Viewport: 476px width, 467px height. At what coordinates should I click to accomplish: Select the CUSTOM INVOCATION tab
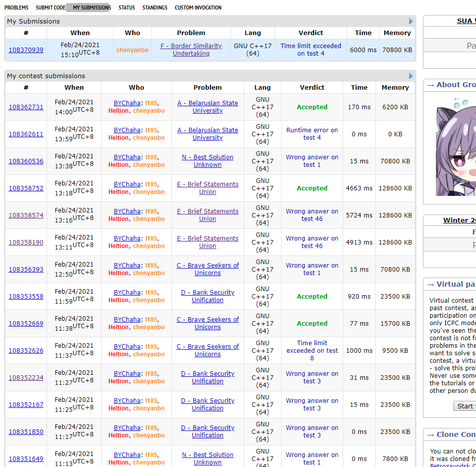coord(198,8)
